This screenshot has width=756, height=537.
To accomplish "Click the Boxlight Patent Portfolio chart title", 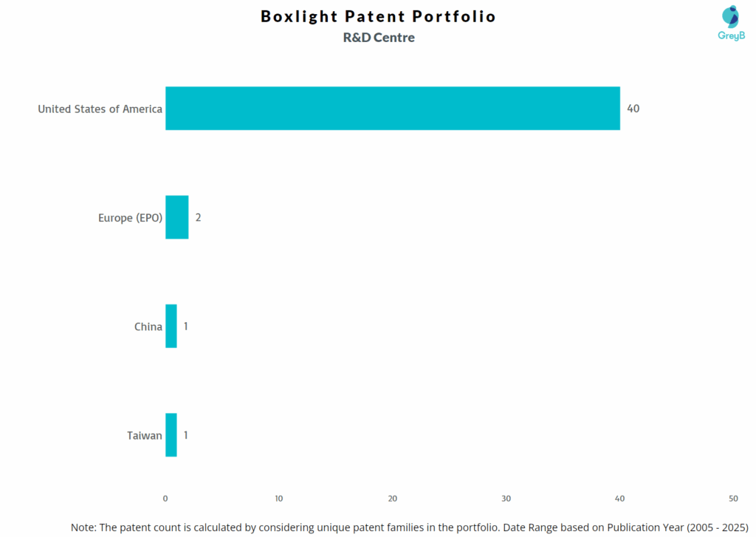I will coord(378,16).
